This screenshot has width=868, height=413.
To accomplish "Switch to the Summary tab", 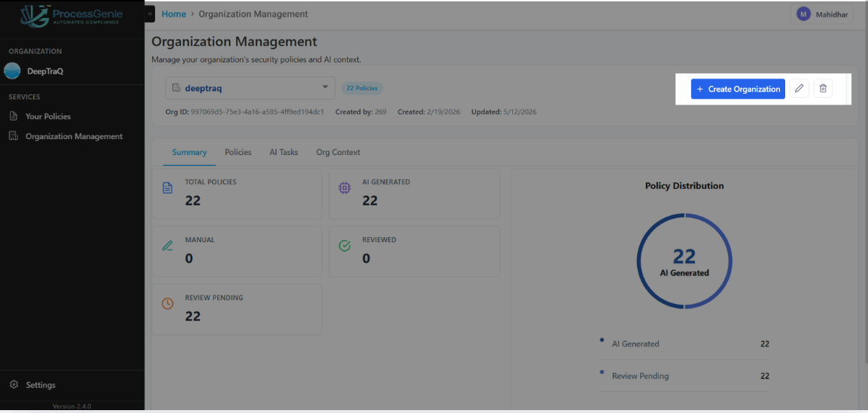I will [x=189, y=152].
